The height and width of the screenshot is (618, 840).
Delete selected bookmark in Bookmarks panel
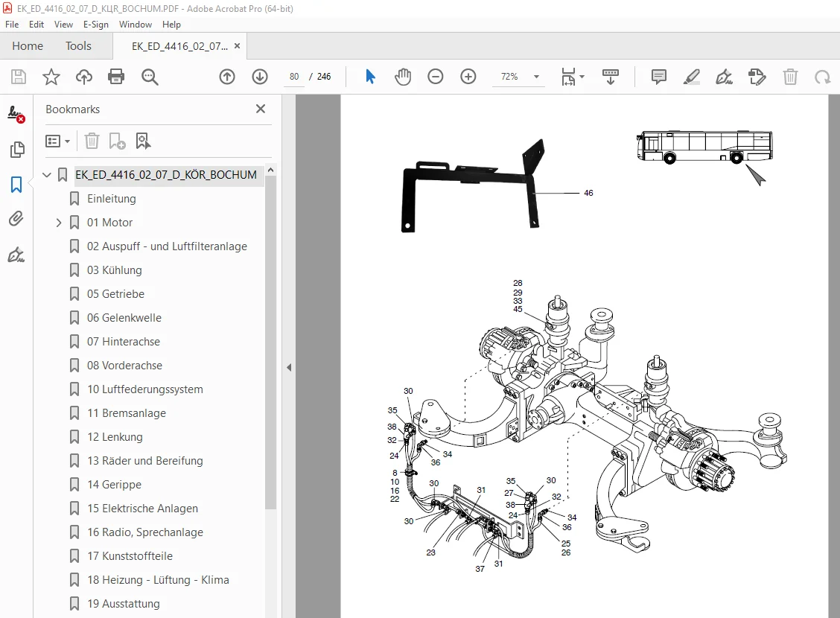pyautogui.click(x=92, y=141)
